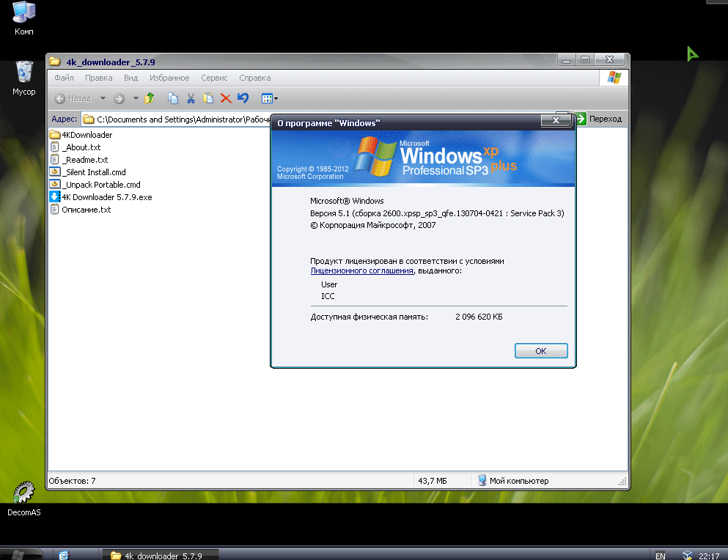Click the Объектов: 7 status bar text
The width and height of the screenshot is (728, 560).
(x=72, y=481)
